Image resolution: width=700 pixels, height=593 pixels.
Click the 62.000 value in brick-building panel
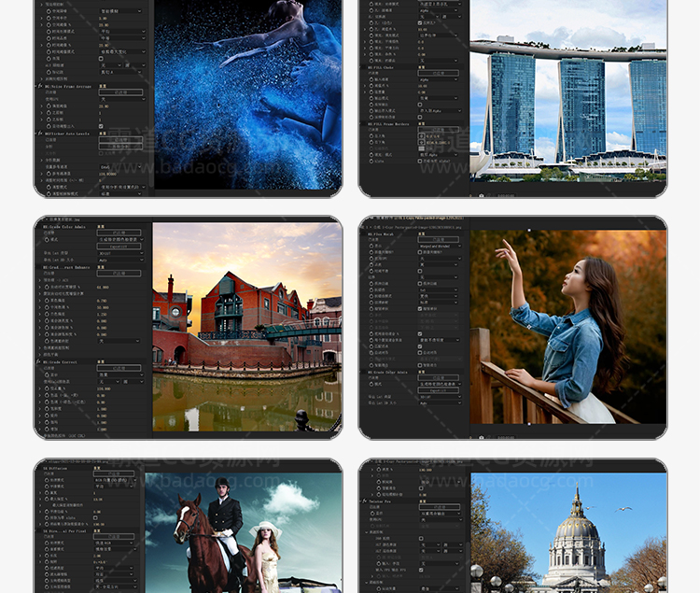pyautogui.click(x=103, y=287)
